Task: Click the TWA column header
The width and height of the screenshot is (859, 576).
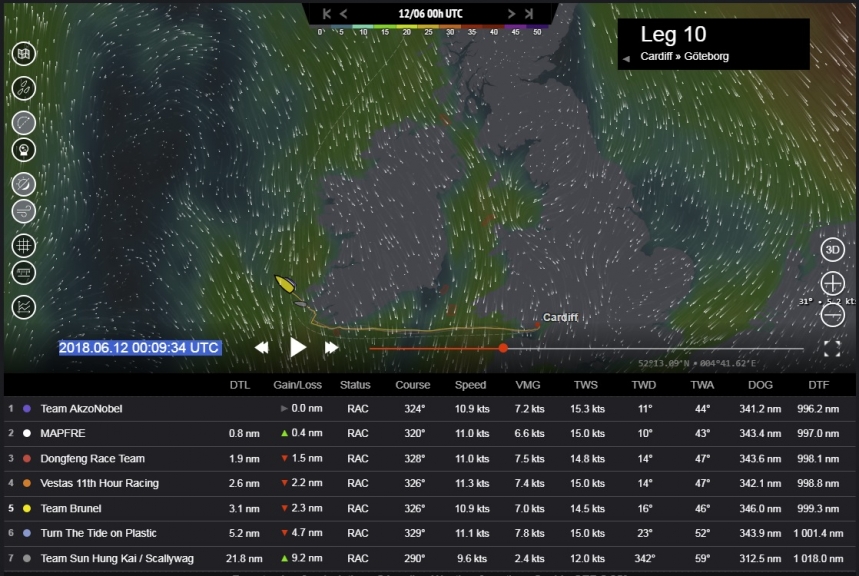Action: click(x=702, y=385)
